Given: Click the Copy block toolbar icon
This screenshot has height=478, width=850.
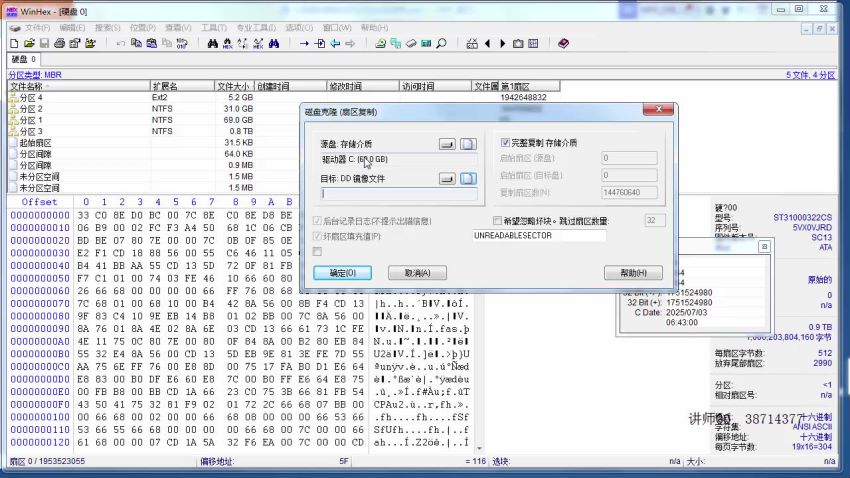Looking at the screenshot, I should pyautogui.click(x=137, y=43).
